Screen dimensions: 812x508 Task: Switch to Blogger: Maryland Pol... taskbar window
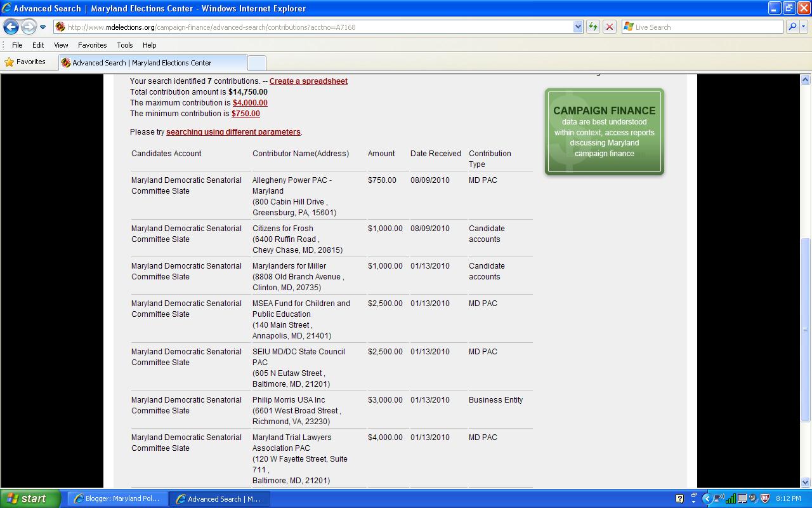pos(118,499)
